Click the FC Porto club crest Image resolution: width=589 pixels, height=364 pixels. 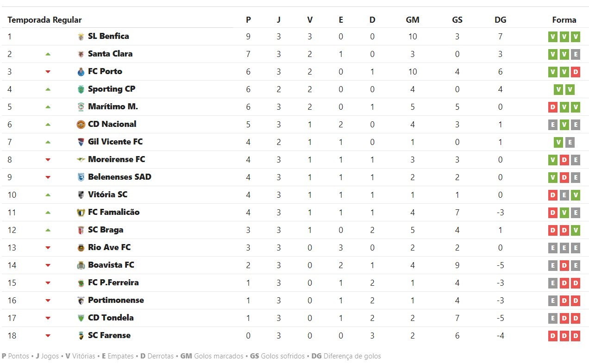pyautogui.click(x=81, y=72)
